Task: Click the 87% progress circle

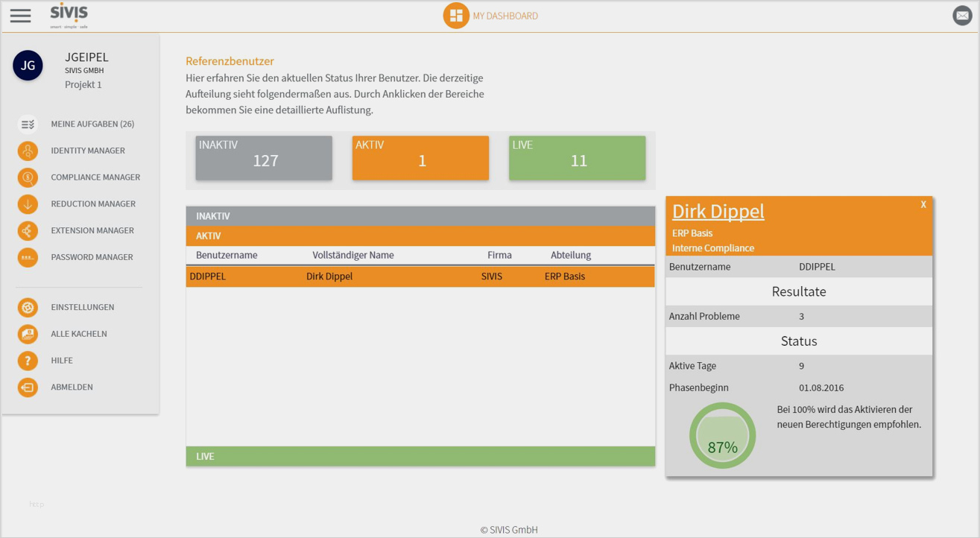Action: [722, 436]
